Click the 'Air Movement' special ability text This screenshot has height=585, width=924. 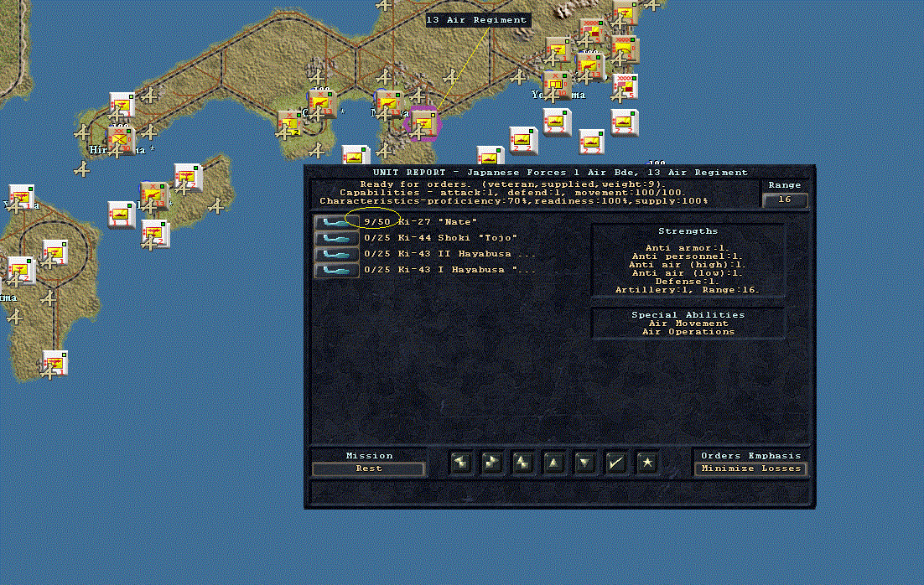(x=688, y=324)
